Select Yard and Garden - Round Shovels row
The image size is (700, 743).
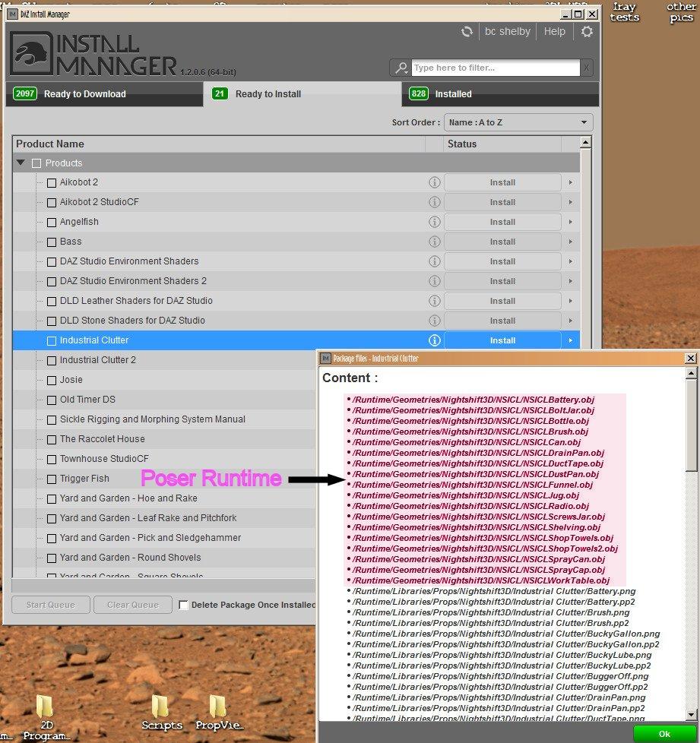pyautogui.click(x=164, y=558)
